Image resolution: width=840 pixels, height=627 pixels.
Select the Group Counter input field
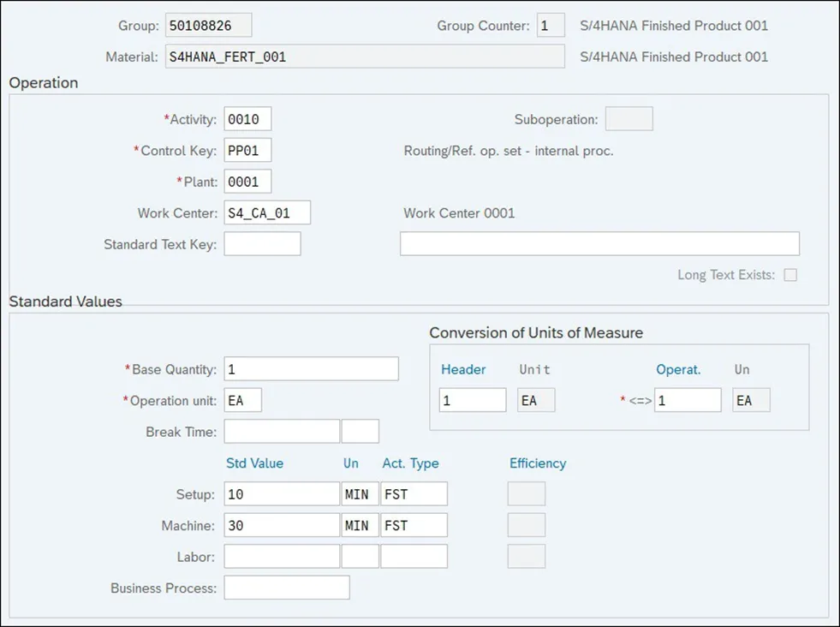(x=551, y=25)
